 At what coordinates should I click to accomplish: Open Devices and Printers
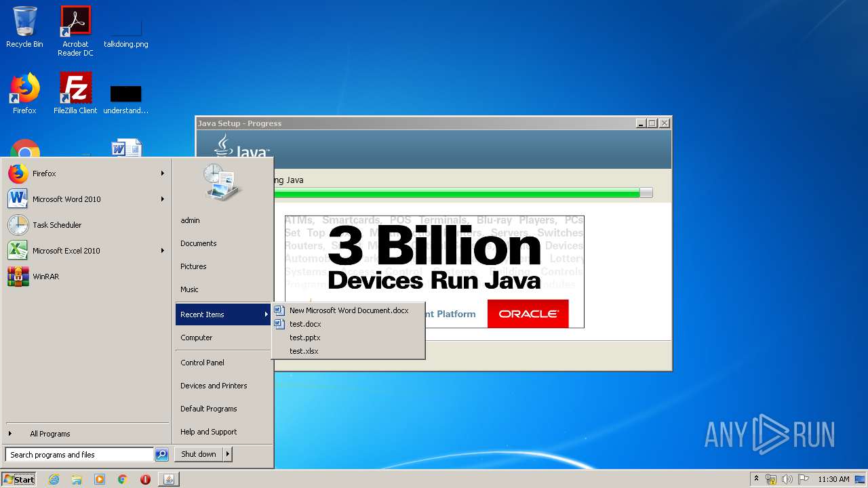click(x=223, y=386)
